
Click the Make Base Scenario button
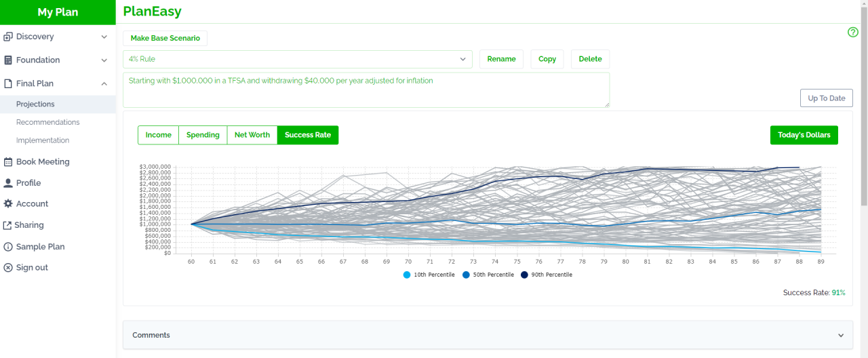tap(165, 39)
